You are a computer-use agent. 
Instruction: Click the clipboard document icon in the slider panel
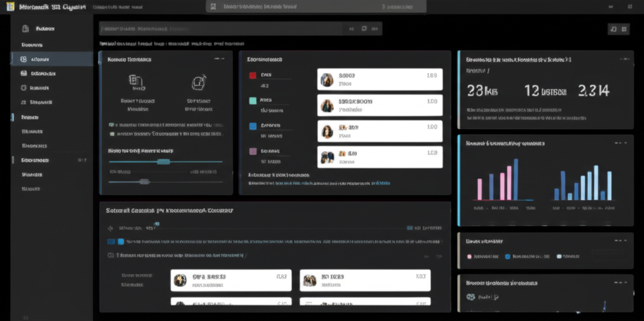click(136, 82)
